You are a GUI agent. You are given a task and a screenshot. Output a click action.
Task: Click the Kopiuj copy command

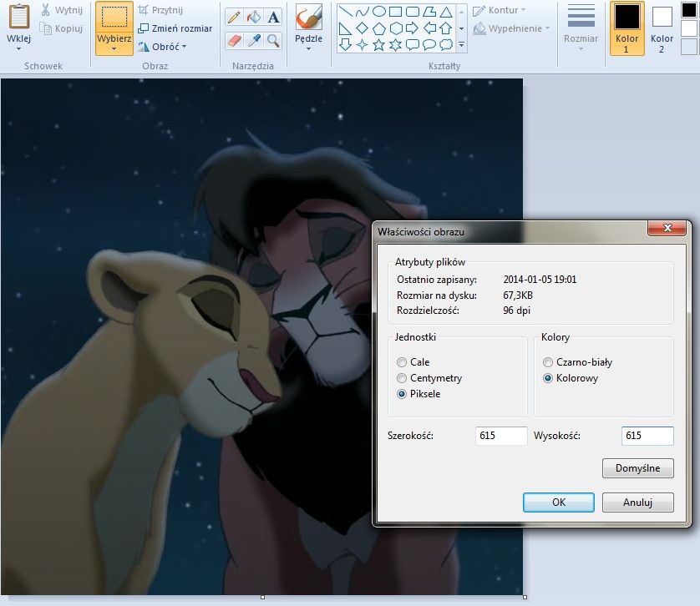click(x=62, y=28)
